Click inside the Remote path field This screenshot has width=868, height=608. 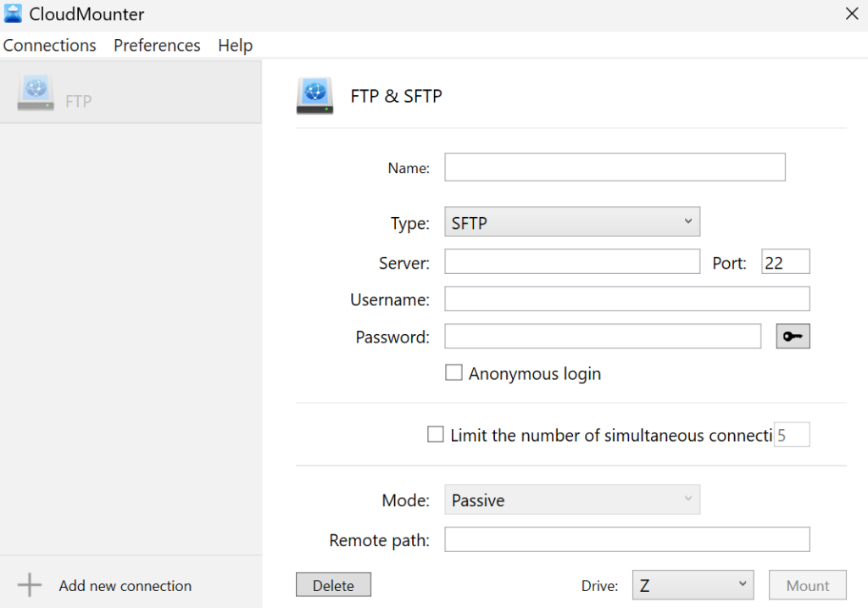(x=626, y=539)
